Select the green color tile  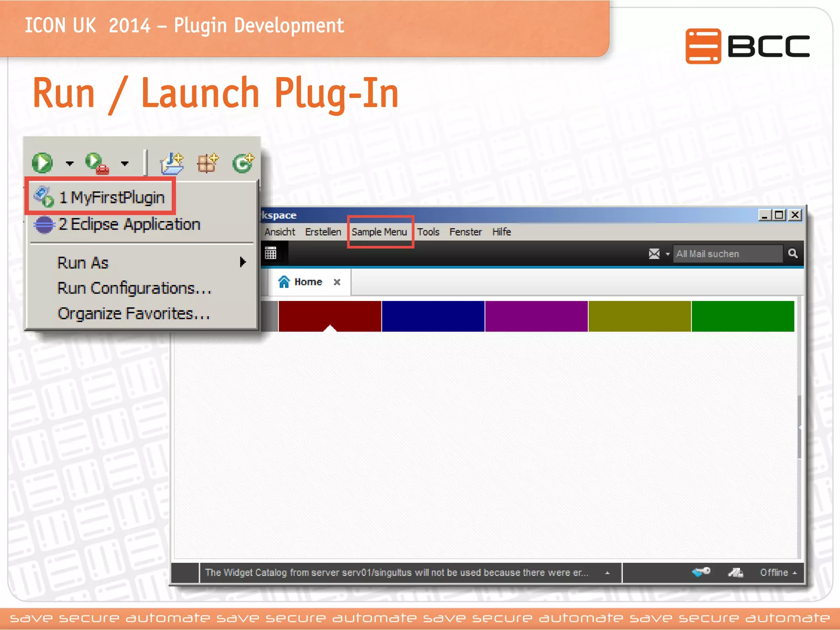point(743,316)
